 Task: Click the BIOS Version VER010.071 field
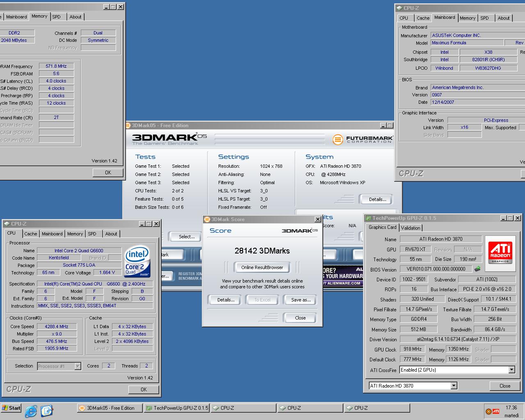(x=436, y=269)
